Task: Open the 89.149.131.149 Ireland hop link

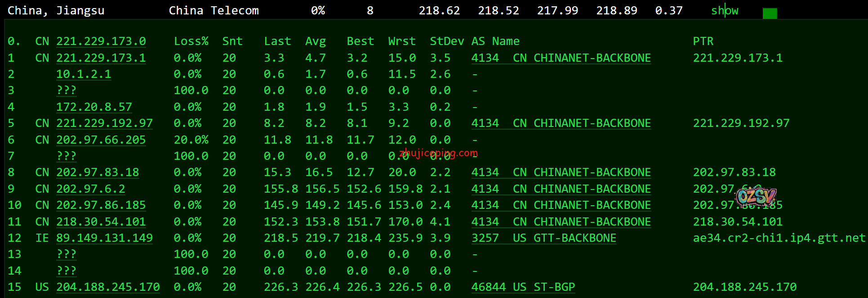Action: pyautogui.click(x=104, y=238)
